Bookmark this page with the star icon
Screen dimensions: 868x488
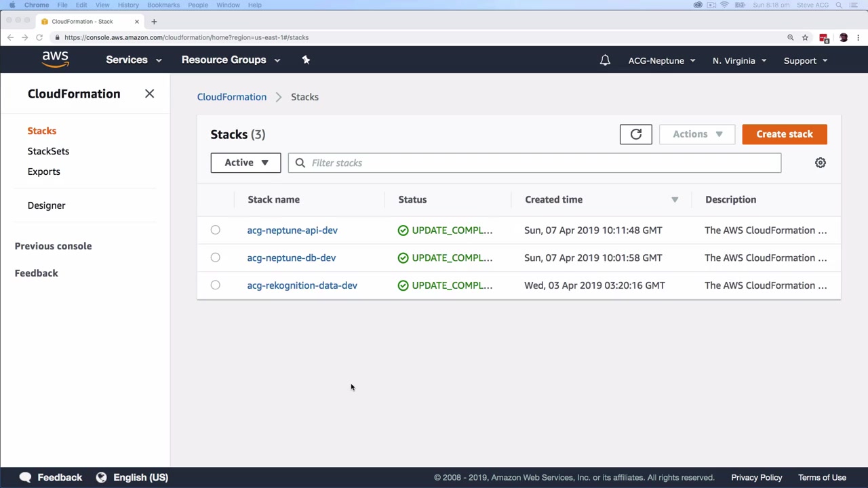(x=805, y=37)
